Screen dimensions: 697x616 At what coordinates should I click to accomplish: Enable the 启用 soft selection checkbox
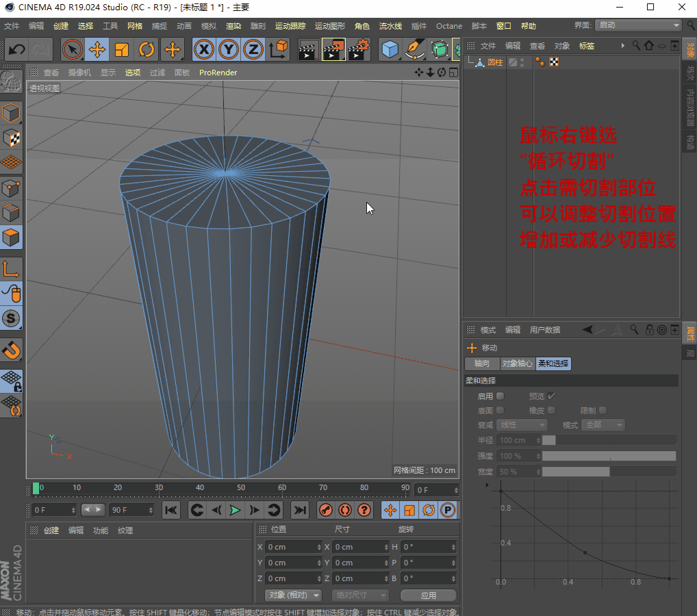tap(500, 396)
